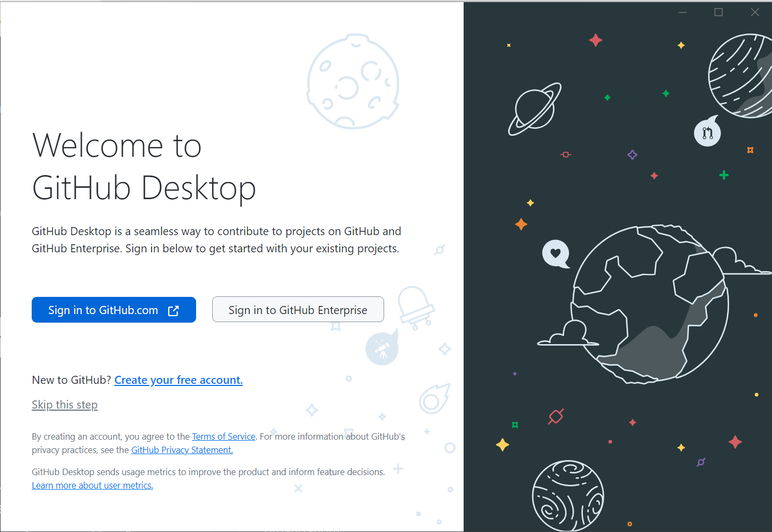Minimize the GitHub Desktop window

click(682, 12)
